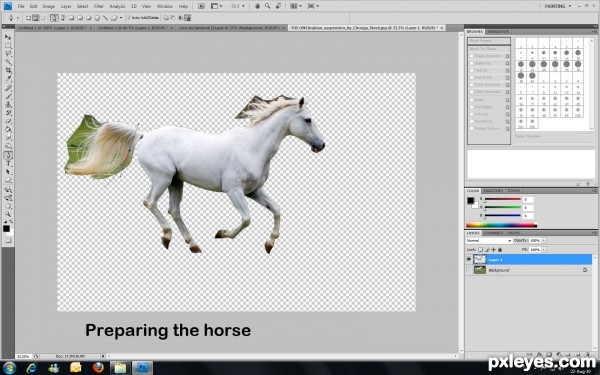Open the layer Fill dropdown arrow

[x=544, y=249]
